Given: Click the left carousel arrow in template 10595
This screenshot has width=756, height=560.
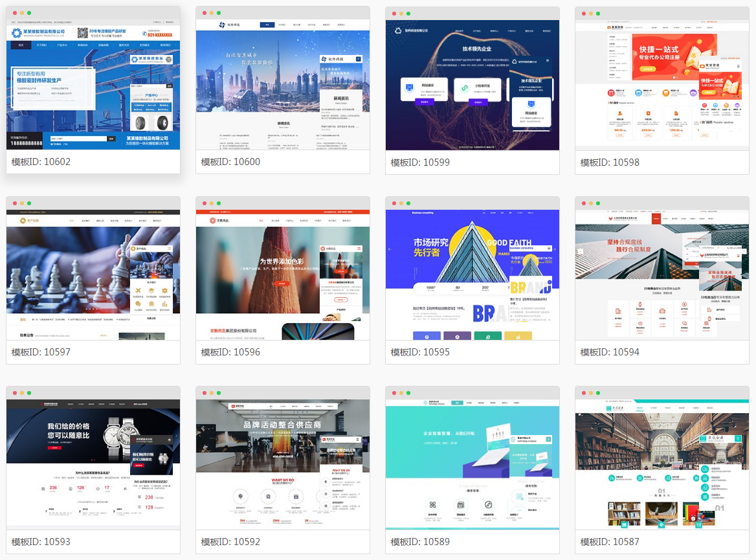Looking at the screenshot, I should (x=390, y=249).
